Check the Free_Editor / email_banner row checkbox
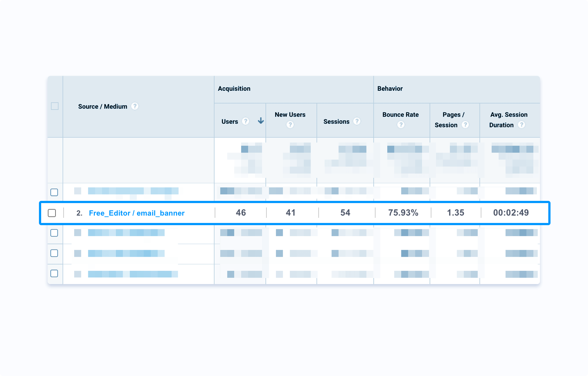The image size is (588, 376). 52,213
